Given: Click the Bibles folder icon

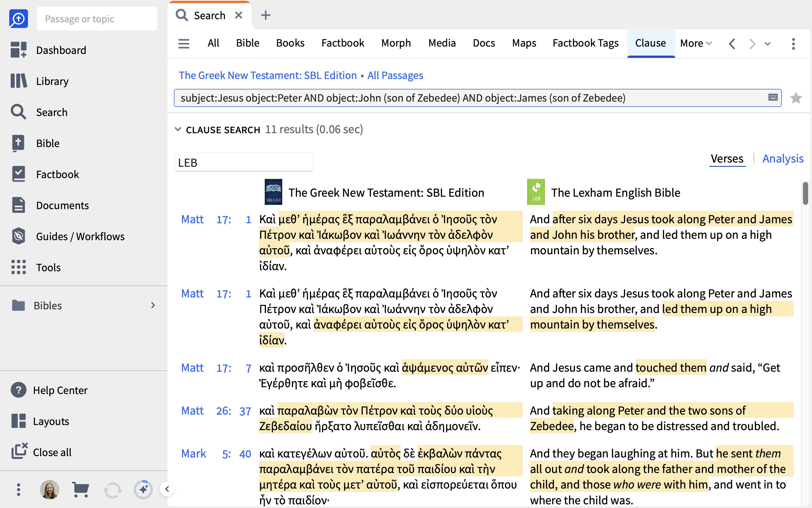Looking at the screenshot, I should (18, 305).
